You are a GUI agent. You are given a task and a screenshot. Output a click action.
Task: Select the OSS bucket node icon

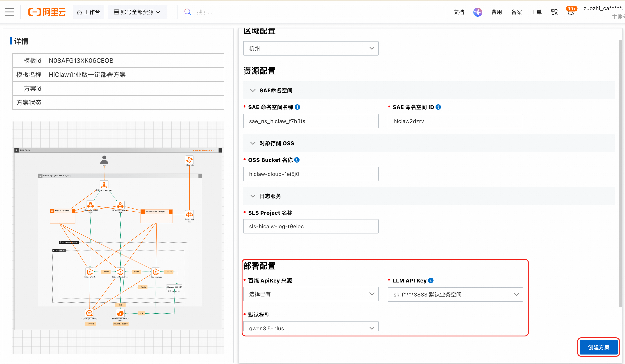120,313
